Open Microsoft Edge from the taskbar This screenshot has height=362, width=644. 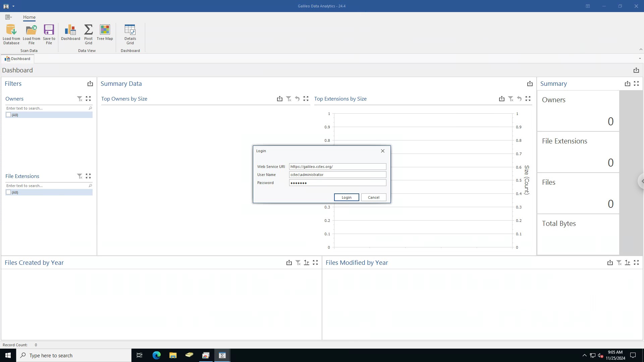[157, 355]
